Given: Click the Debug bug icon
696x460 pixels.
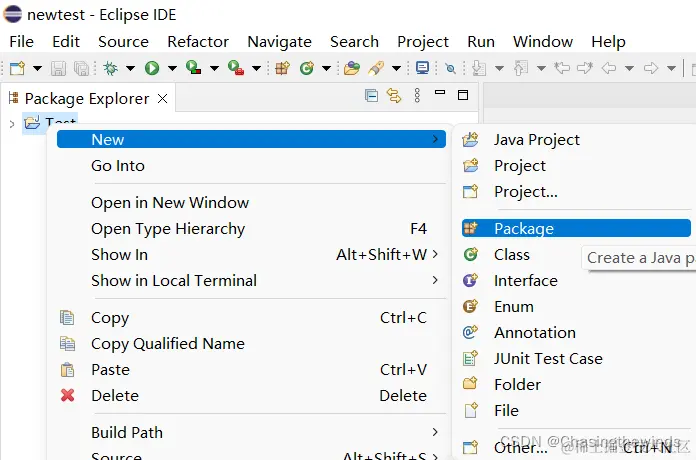Looking at the screenshot, I should (111, 68).
